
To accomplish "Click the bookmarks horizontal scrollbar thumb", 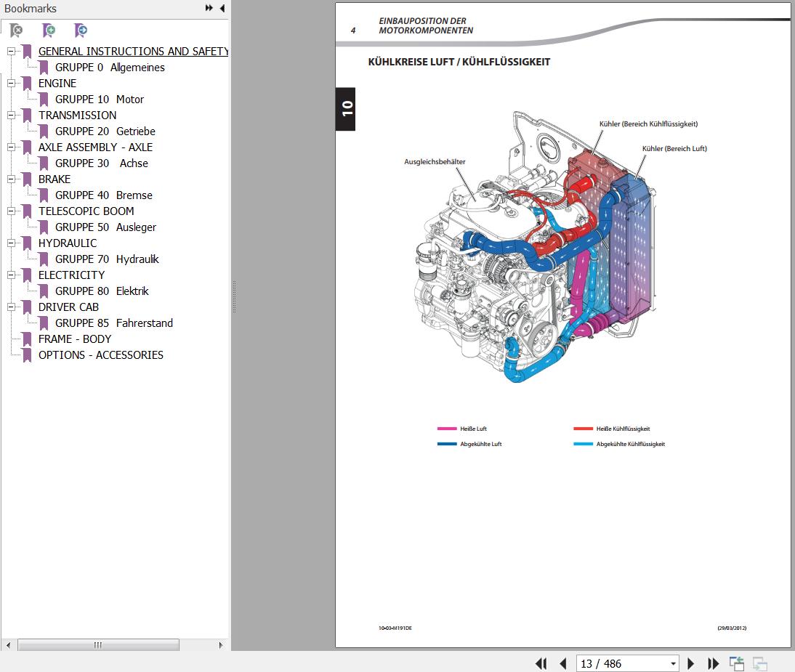I will point(98,645).
